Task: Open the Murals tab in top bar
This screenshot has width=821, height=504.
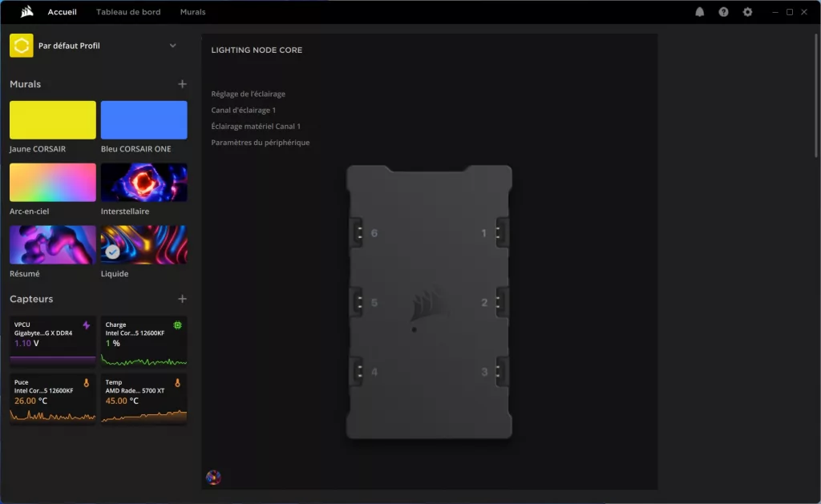Action: click(x=192, y=11)
